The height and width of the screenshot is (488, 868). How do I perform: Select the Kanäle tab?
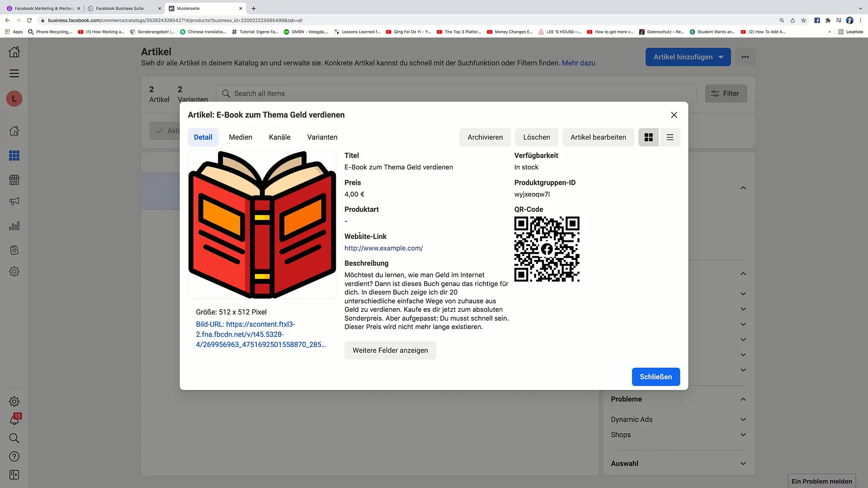(279, 137)
